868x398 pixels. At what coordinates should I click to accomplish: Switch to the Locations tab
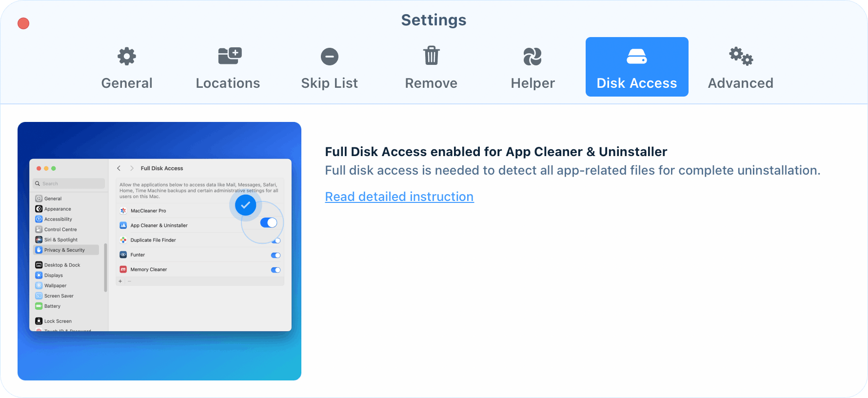pos(228,67)
